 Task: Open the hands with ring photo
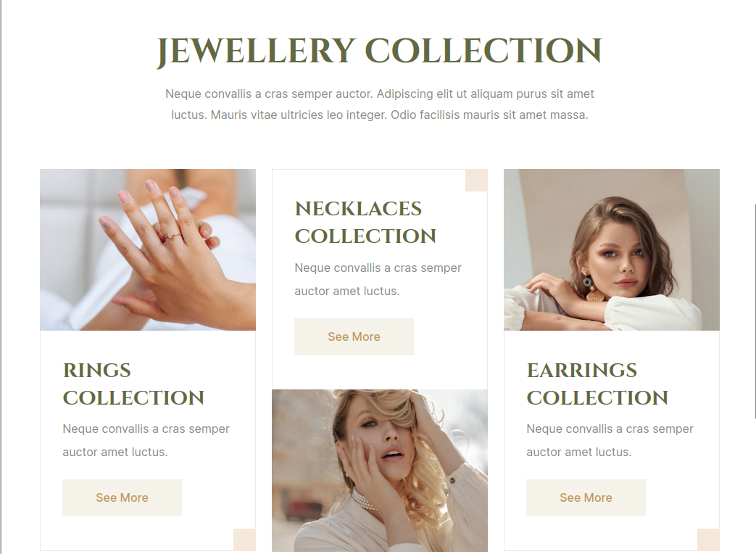point(148,249)
